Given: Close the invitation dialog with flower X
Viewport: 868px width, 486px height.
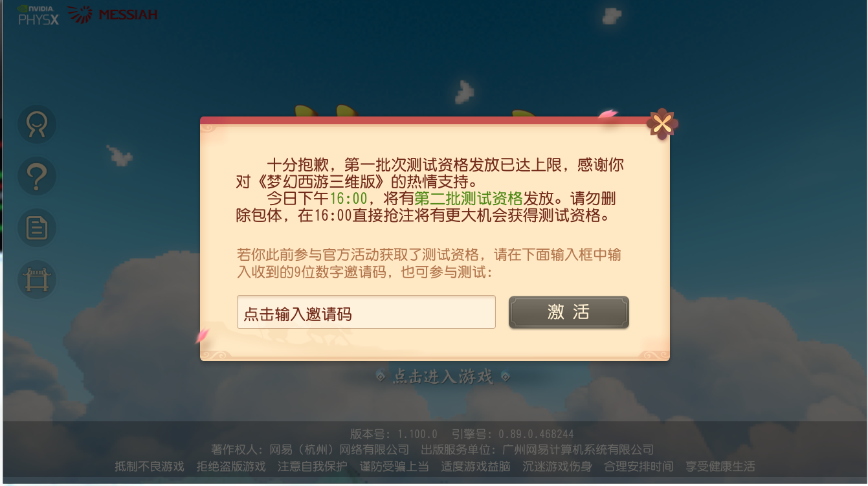Looking at the screenshot, I should [x=662, y=124].
